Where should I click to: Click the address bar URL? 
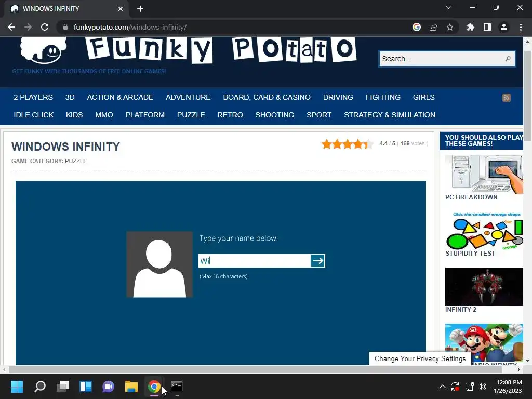pos(130,27)
